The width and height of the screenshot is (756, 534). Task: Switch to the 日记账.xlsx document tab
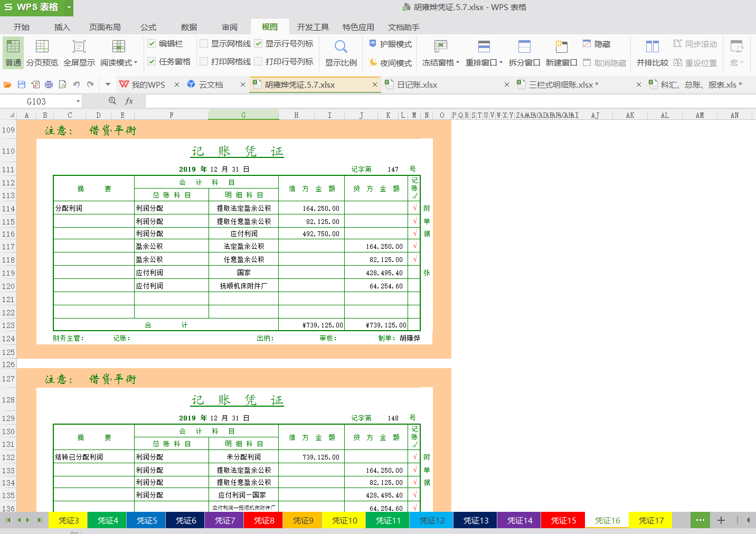417,85
